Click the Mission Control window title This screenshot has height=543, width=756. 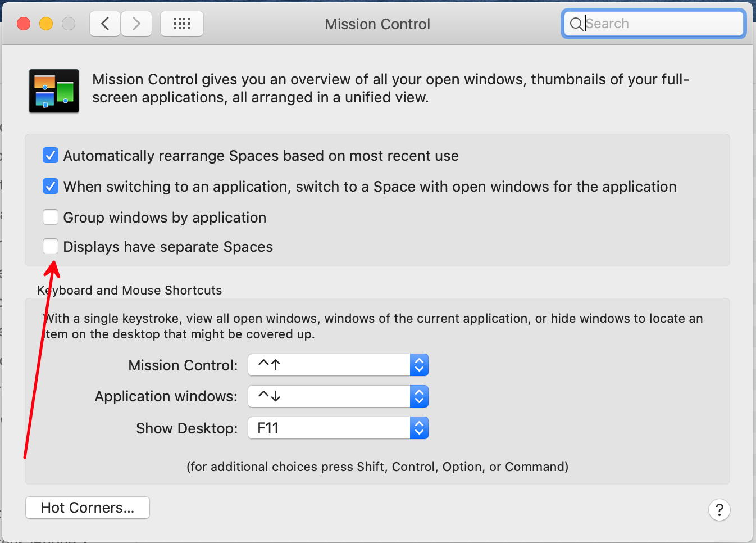377,24
